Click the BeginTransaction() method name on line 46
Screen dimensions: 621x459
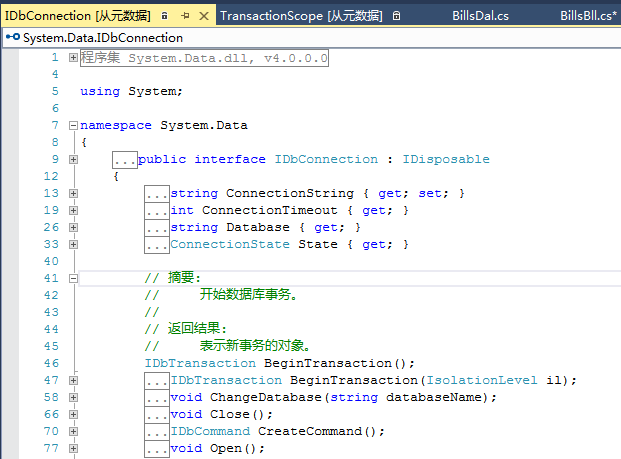tap(328, 363)
